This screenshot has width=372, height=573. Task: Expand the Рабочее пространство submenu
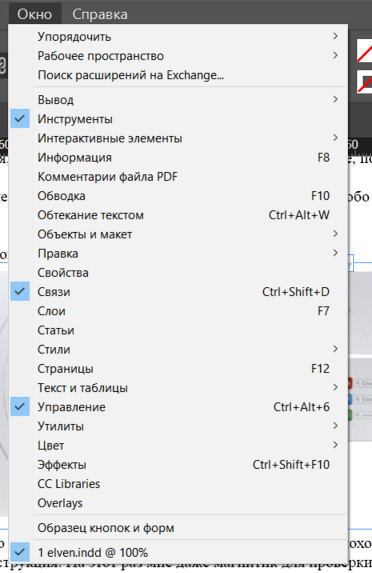178,56
